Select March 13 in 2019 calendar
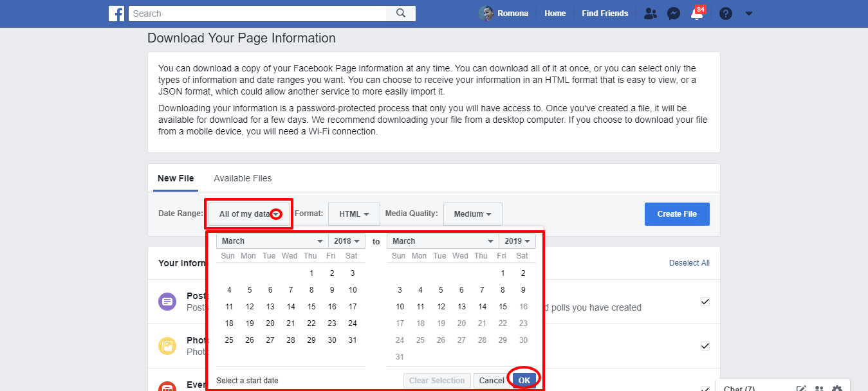 461,307
